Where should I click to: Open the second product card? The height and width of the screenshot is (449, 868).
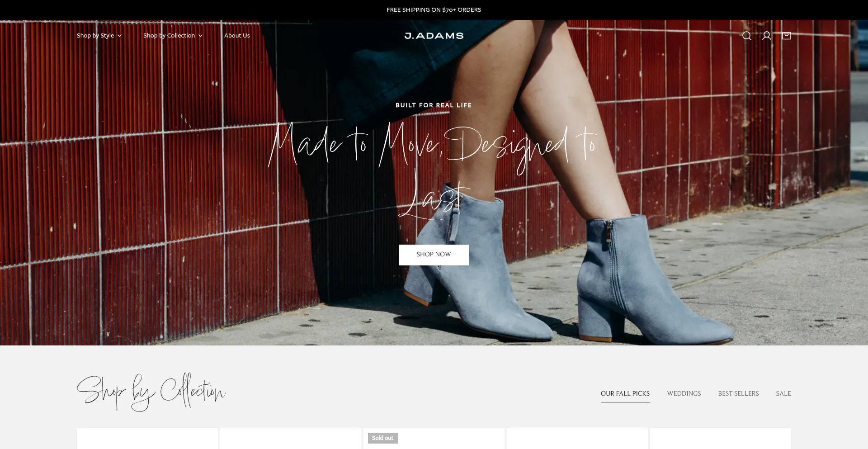(290, 439)
